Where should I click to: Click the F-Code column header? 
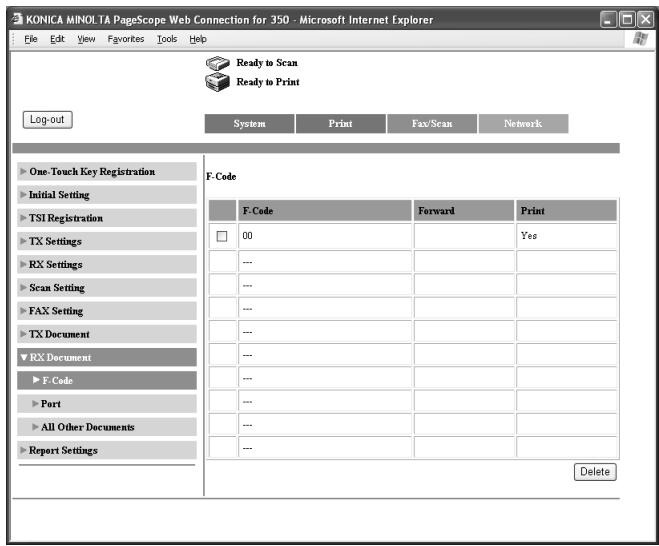coord(325,211)
